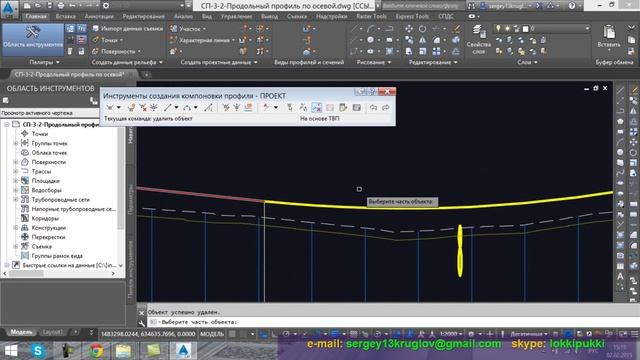
Task: Select the Облака точек tree item
Action: pyautogui.click(x=49, y=153)
